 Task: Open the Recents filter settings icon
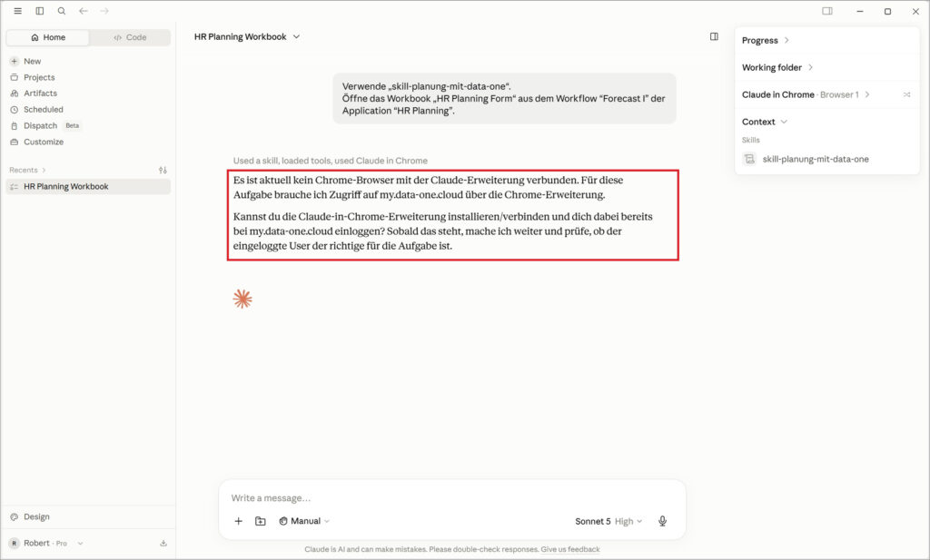coord(163,170)
